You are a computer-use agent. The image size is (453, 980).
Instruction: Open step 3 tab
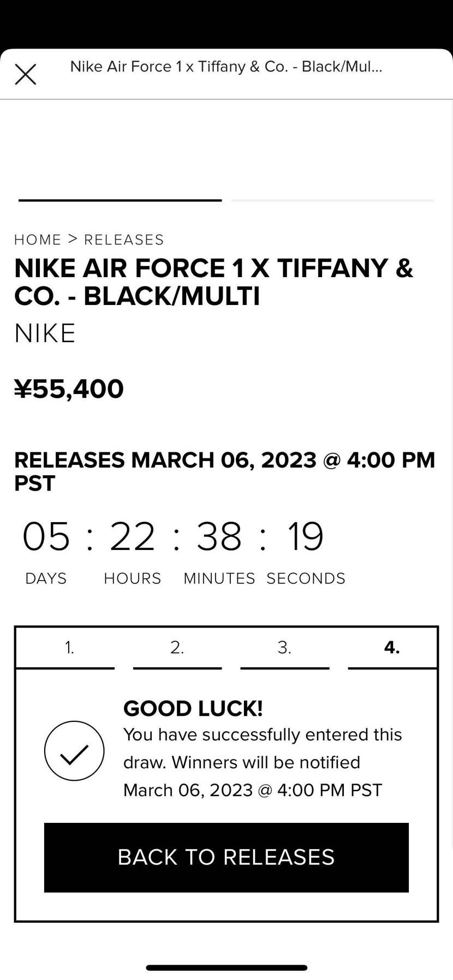[x=284, y=648]
